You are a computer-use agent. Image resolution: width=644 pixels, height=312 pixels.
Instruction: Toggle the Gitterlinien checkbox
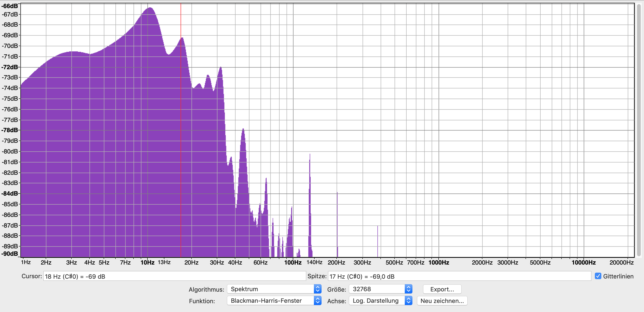[x=598, y=276]
